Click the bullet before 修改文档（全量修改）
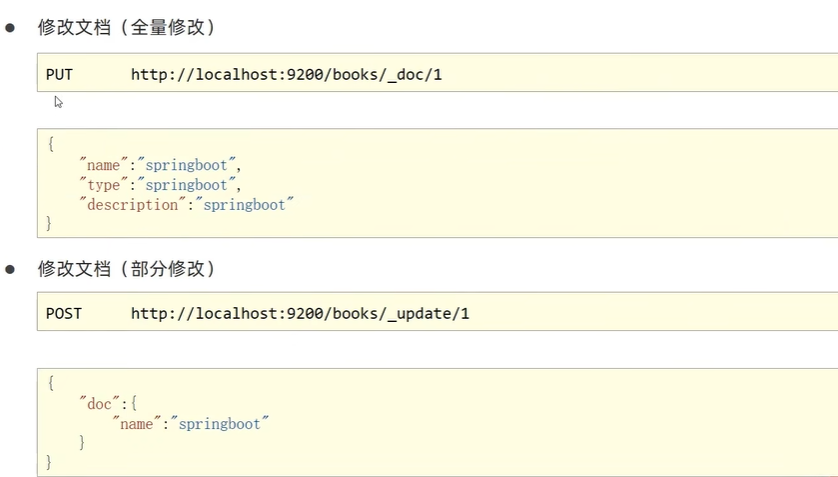This screenshot has width=838, height=477. tap(12, 28)
